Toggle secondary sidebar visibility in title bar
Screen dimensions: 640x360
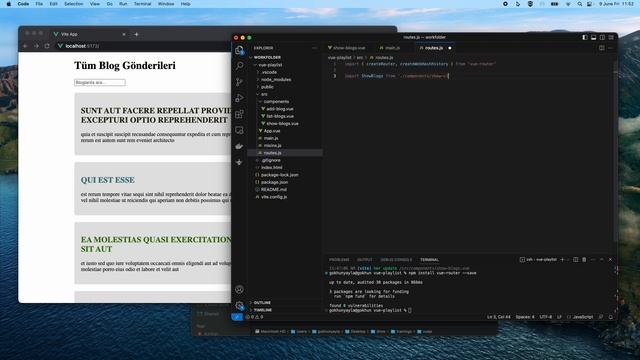tap(602, 37)
